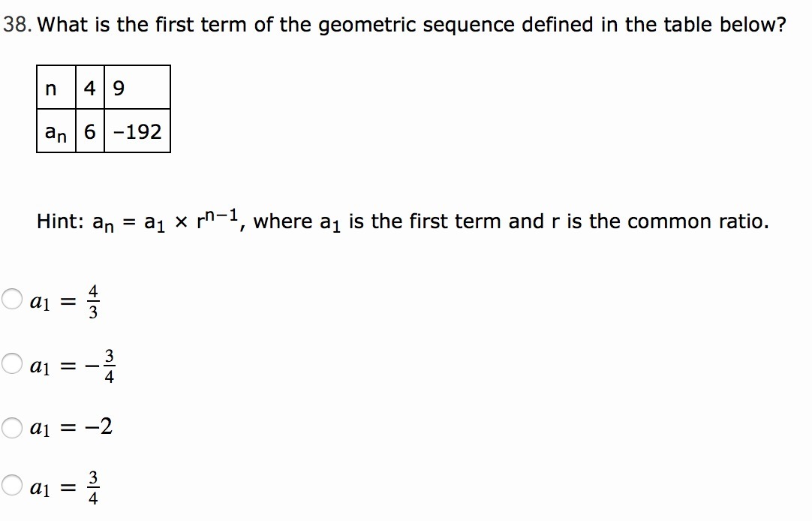
Task: Click the words 'common ratio' in the hint
Action: pos(695,222)
